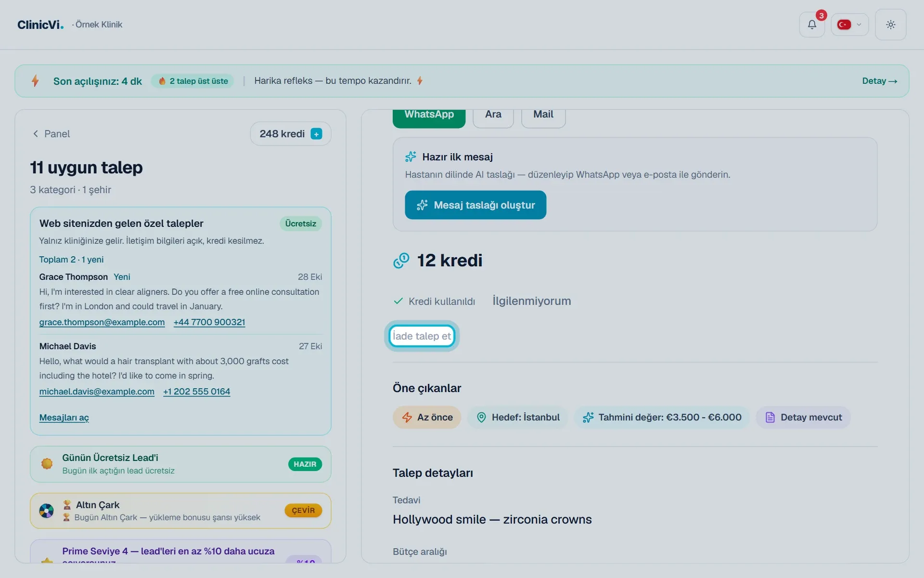This screenshot has width=924, height=578.
Task: Select Michael Davis message
Action: coord(180,368)
